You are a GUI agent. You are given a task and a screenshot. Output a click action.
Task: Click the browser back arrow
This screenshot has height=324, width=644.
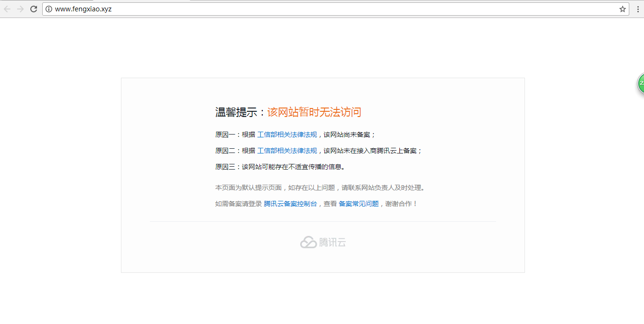(x=7, y=9)
